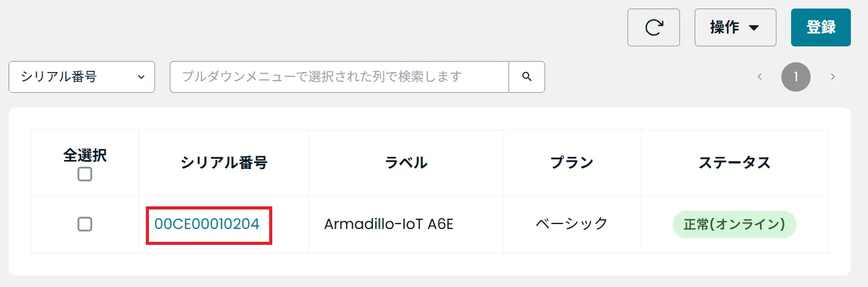Viewport: 868px width, 287px height.
Task: Open the 操作 dropdown menu
Action: click(x=735, y=27)
